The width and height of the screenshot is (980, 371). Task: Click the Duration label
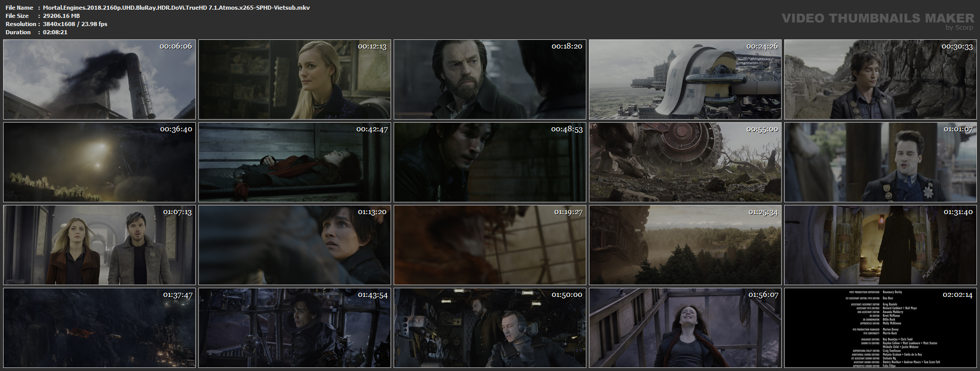[x=18, y=32]
